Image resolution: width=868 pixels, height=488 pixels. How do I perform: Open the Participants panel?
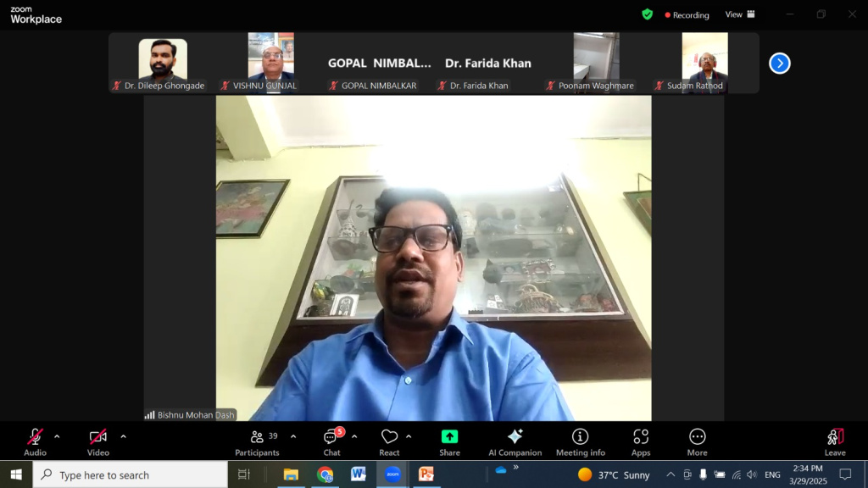point(257,441)
